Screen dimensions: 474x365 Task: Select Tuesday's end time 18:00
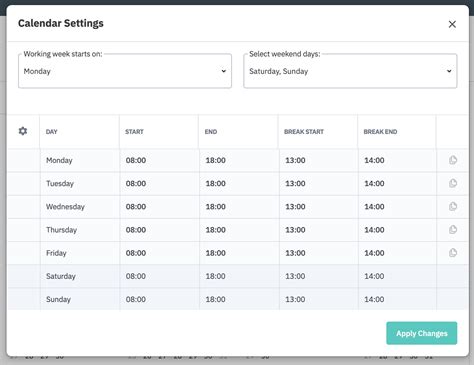point(216,183)
